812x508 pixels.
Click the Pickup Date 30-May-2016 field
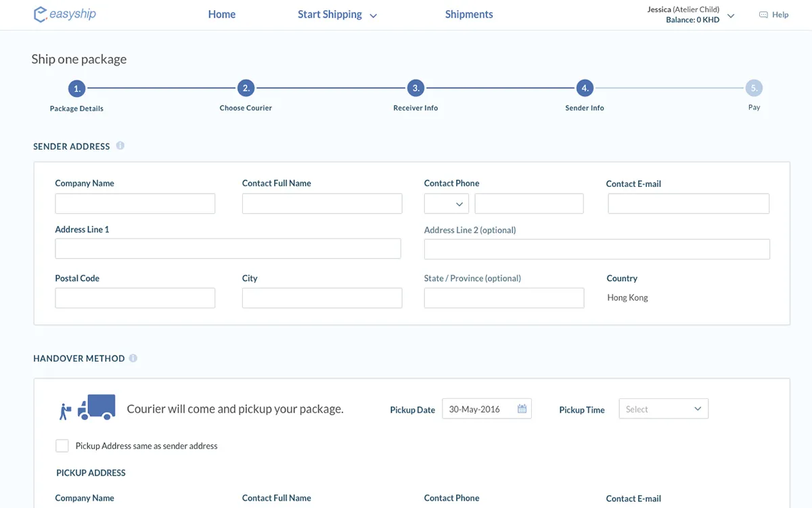coord(487,409)
